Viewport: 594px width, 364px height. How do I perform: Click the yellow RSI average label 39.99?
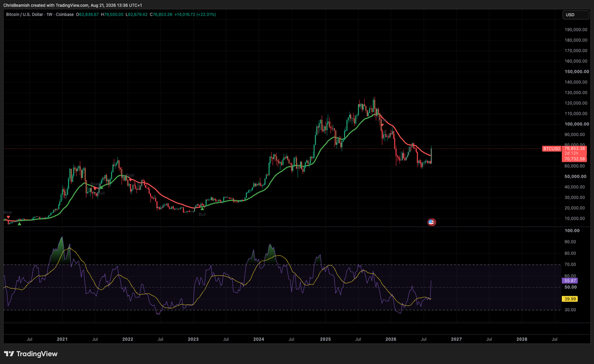(x=571, y=299)
